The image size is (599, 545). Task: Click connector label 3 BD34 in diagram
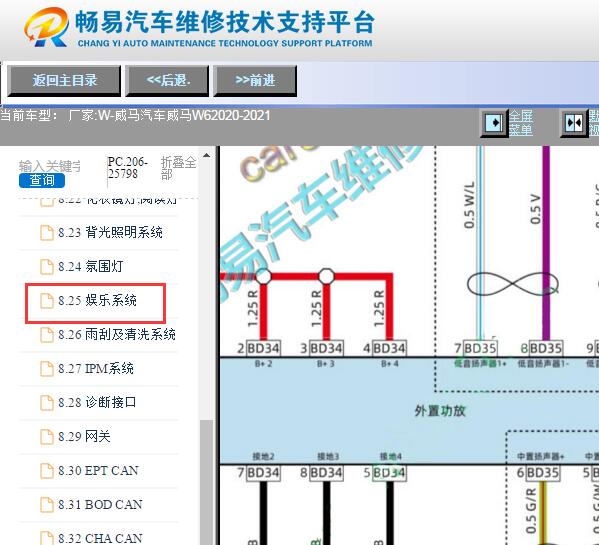[x=322, y=348]
